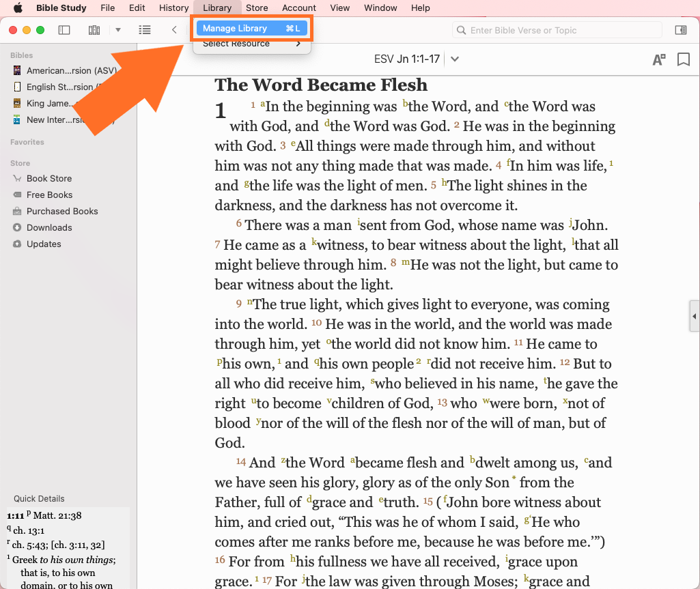Click the ch. 13:1 reference in Quick Details

coord(29,530)
